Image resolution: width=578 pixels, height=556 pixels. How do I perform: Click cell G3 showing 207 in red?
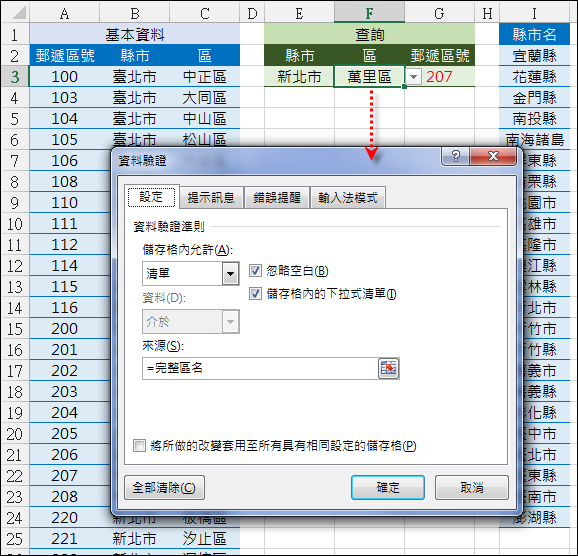click(439, 77)
